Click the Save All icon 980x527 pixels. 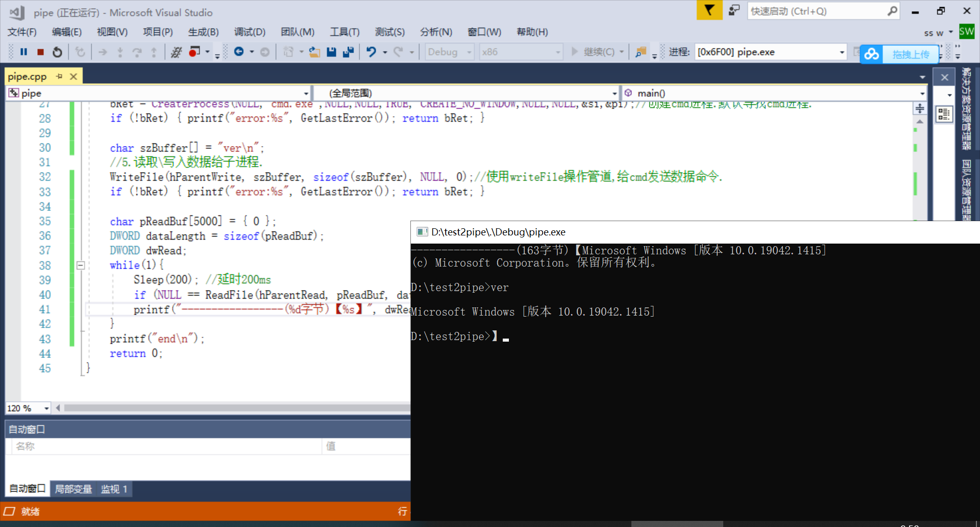coord(349,52)
